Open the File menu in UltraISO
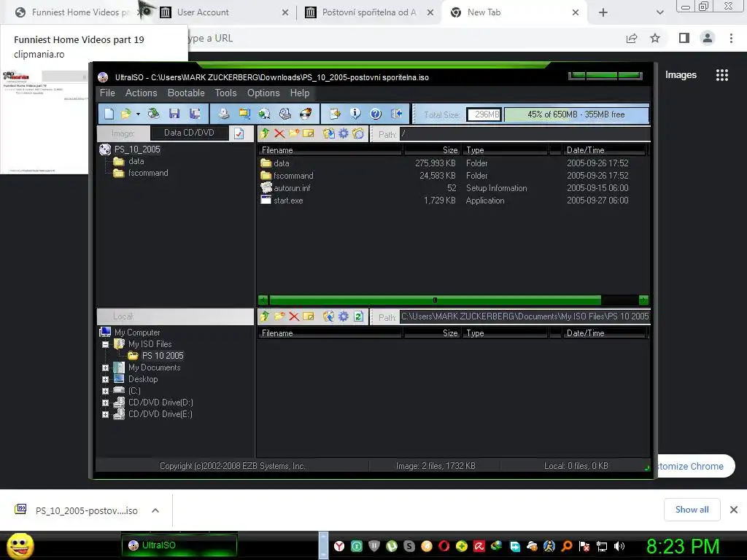This screenshot has width=747, height=560. (108, 93)
